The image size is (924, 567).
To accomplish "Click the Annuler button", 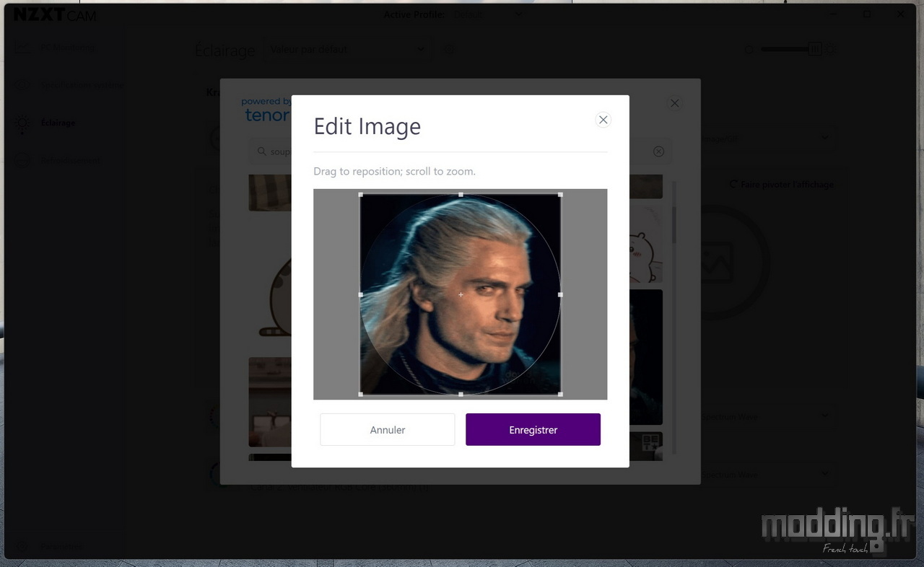I will click(x=388, y=429).
